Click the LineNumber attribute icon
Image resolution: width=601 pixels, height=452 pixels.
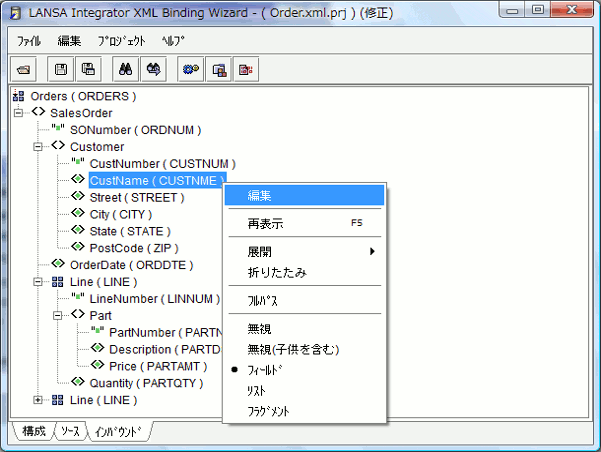78,297
